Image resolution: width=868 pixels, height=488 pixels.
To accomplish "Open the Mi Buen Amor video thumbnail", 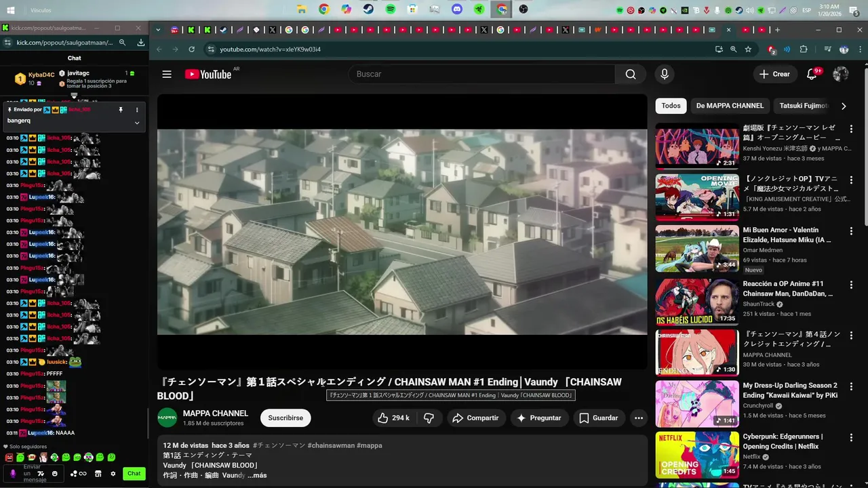I will [697, 249].
